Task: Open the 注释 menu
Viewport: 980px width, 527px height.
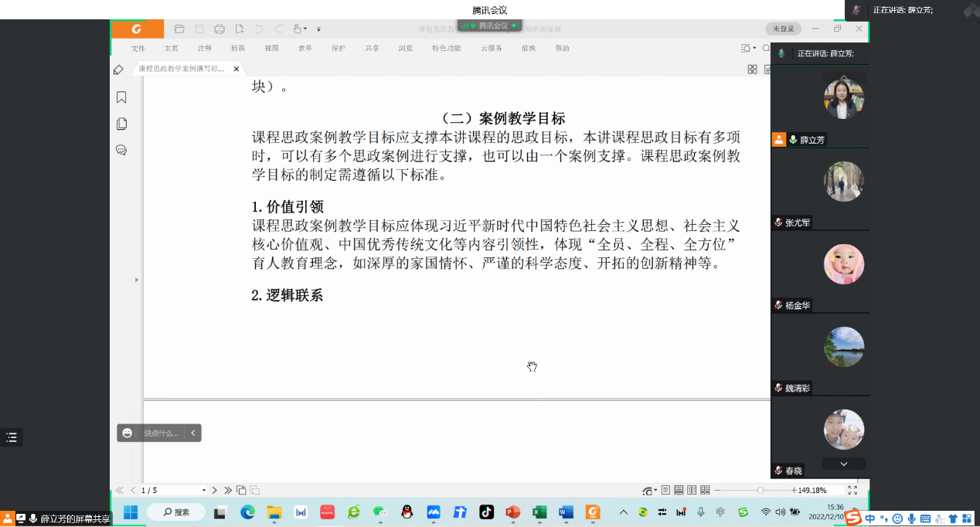Action: (204, 48)
